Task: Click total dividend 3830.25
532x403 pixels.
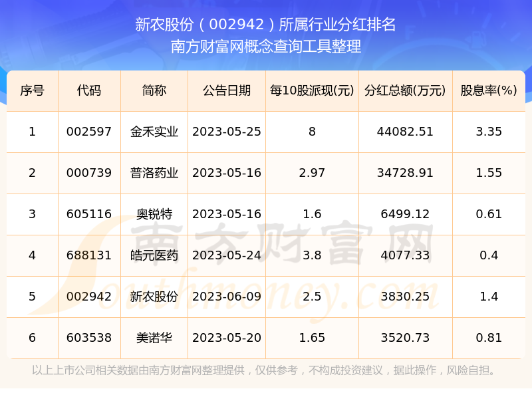Action: tap(405, 297)
